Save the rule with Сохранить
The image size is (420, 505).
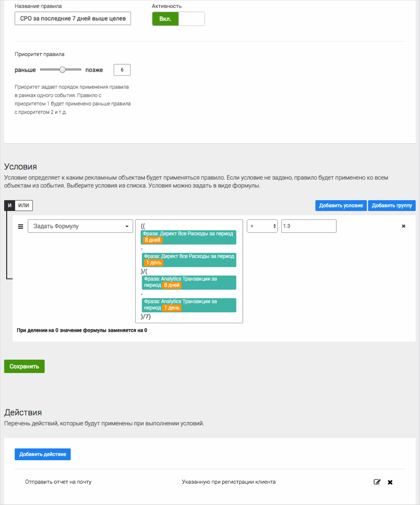[x=24, y=366]
